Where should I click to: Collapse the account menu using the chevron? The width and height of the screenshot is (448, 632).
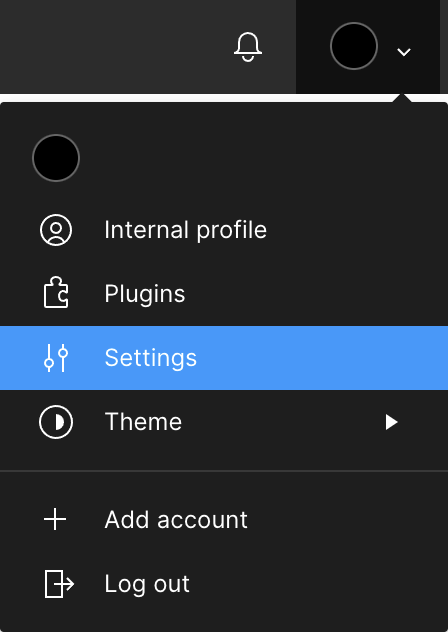pyautogui.click(x=404, y=52)
